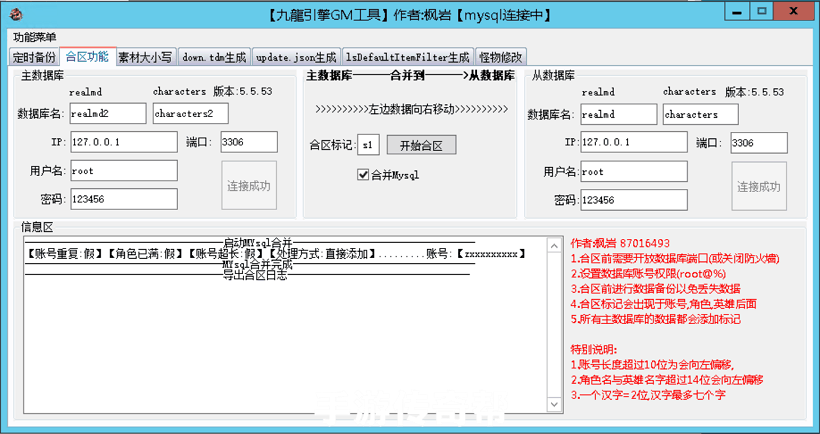820x434 pixels.
Task: Click the 合区标记 s1 field
Action: [368, 145]
